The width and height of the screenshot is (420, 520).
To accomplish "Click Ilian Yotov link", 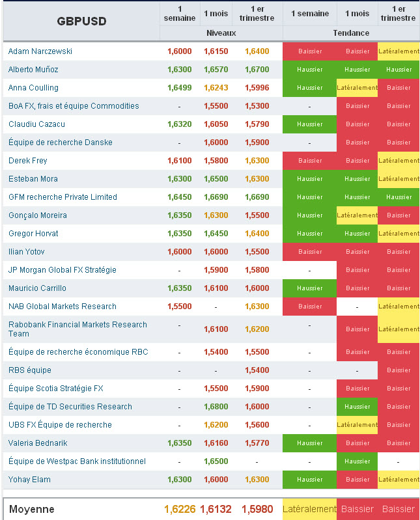I will [x=27, y=252].
